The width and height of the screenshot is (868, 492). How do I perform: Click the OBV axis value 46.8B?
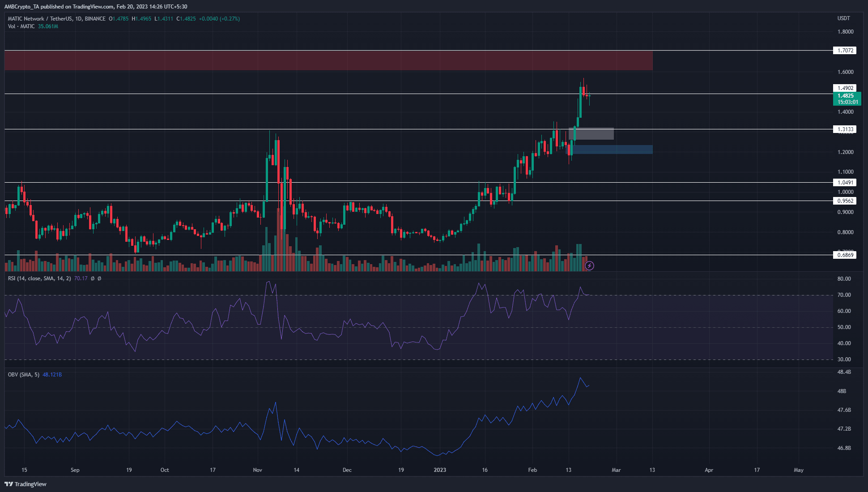pyautogui.click(x=844, y=448)
